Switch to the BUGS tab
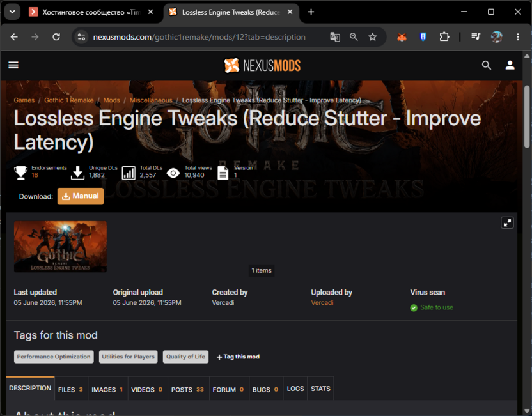532x416 pixels. pos(265,389)
